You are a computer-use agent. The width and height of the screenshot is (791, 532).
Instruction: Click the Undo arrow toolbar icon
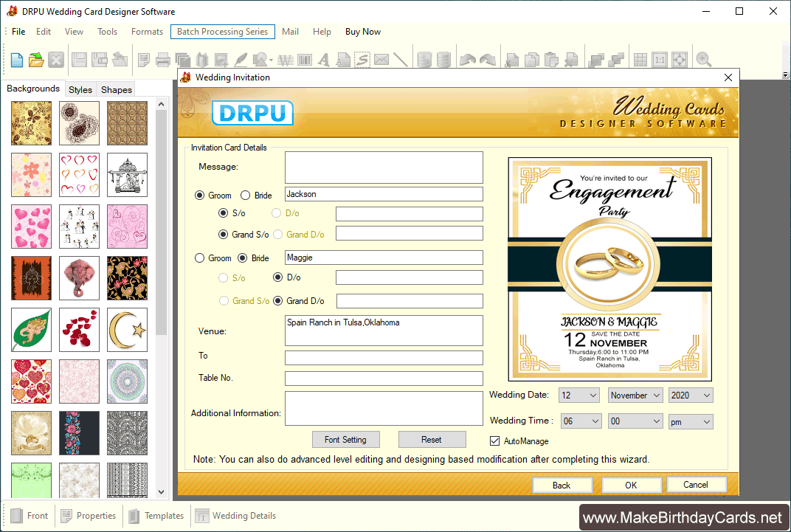pyautogui.click(x=468, y=60)
